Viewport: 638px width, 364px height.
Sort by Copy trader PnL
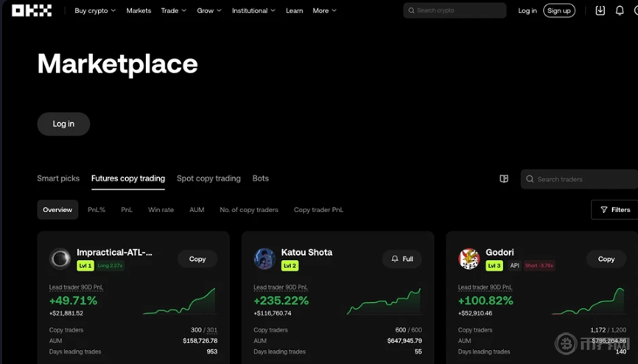click(x=318, y=210)
